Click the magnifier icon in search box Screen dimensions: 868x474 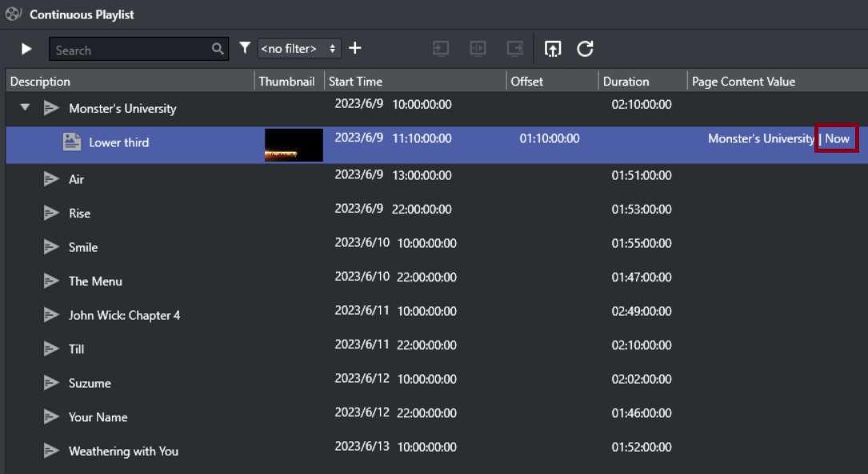(218, 50)
